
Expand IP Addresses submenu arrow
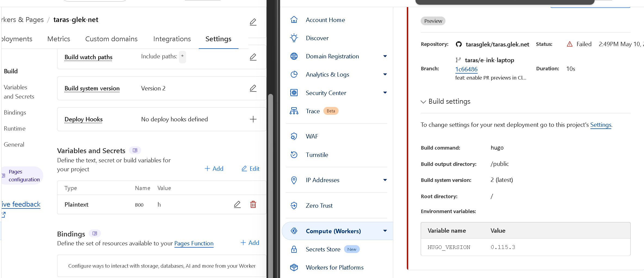(x=385, y=180)
